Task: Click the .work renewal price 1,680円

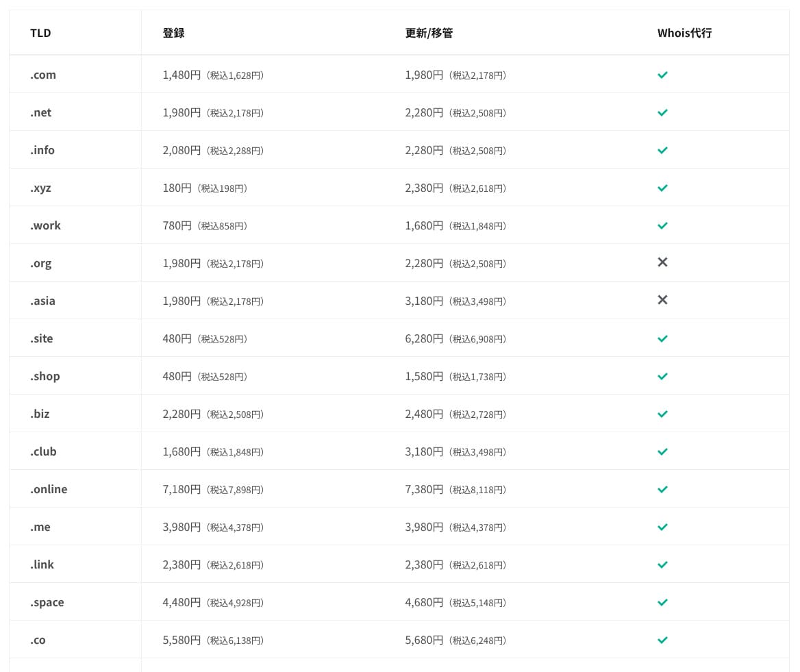Action: point(424,225)
